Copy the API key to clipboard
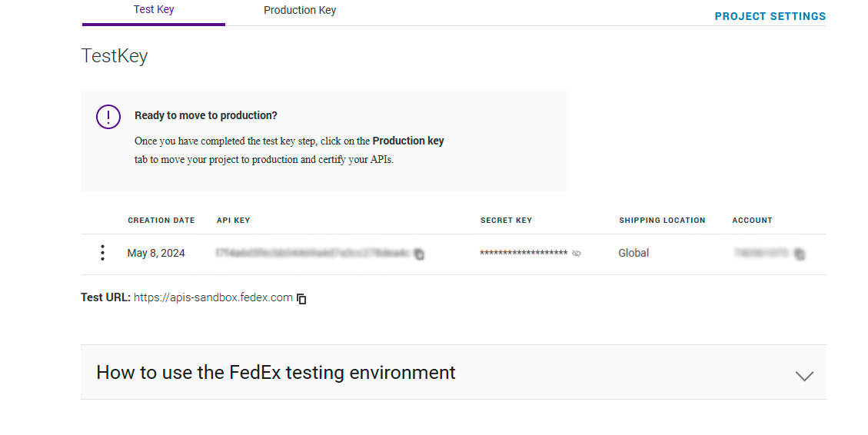The width and height of the screenshot is (868, 435). click(419, 254)
